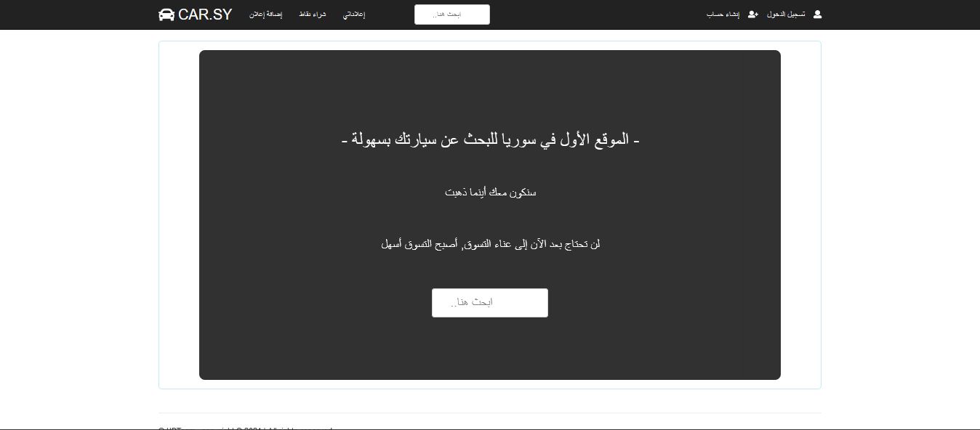Focus the large ابحث هنا hero search field
Viewport: 980px width, 430px height.
coord(490,303)
